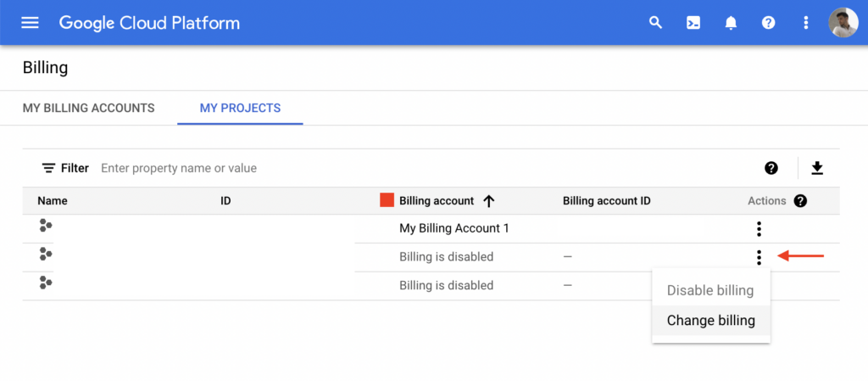868x381 pixels.
Task: Toggle sort arrow on Billing account
Action: pos(488,201)
